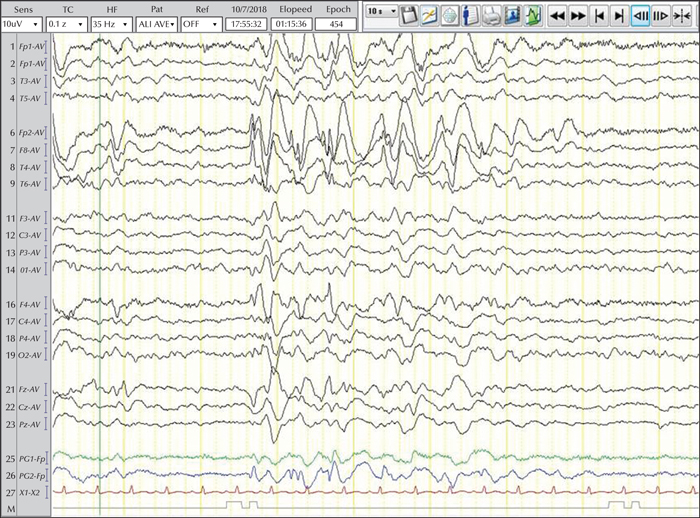Select channel 27 X1-X2 ECG label
700x518 pixels.
pos(30,493)
